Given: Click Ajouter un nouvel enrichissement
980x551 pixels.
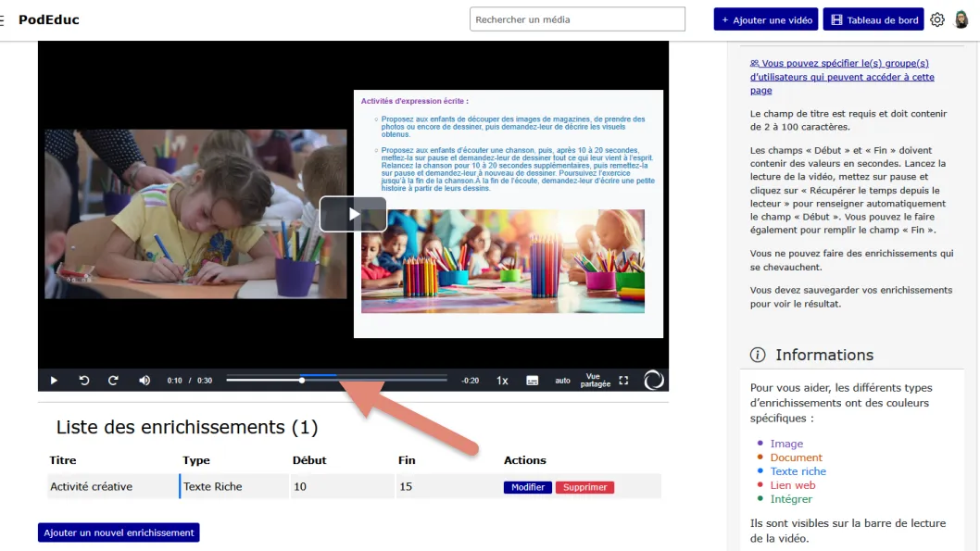Looking at the screenshot, I should (x=119, y=532).
